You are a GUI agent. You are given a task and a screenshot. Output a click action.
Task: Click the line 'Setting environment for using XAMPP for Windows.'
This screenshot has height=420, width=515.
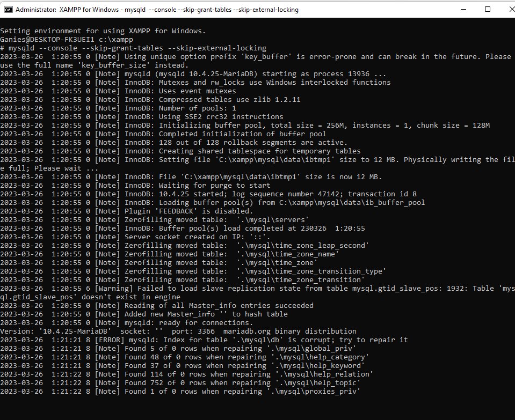[x=103, y=31]
